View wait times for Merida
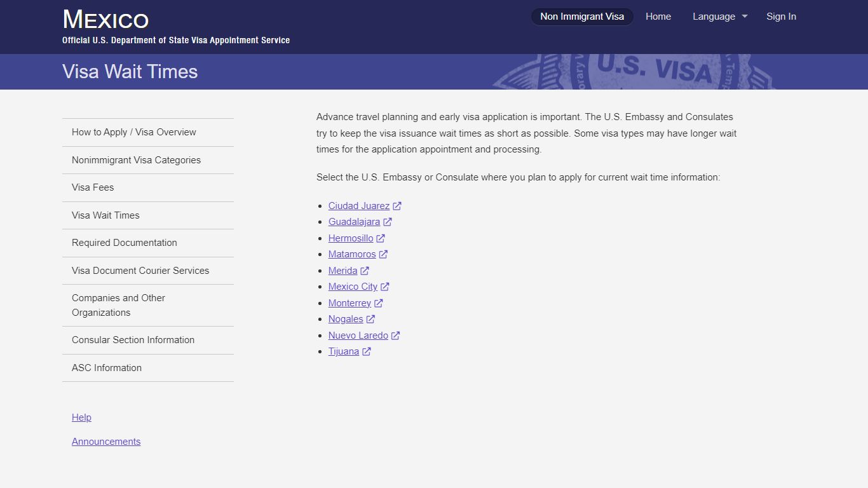The height and width of the screenshot is (488, 868). point(343,271)
